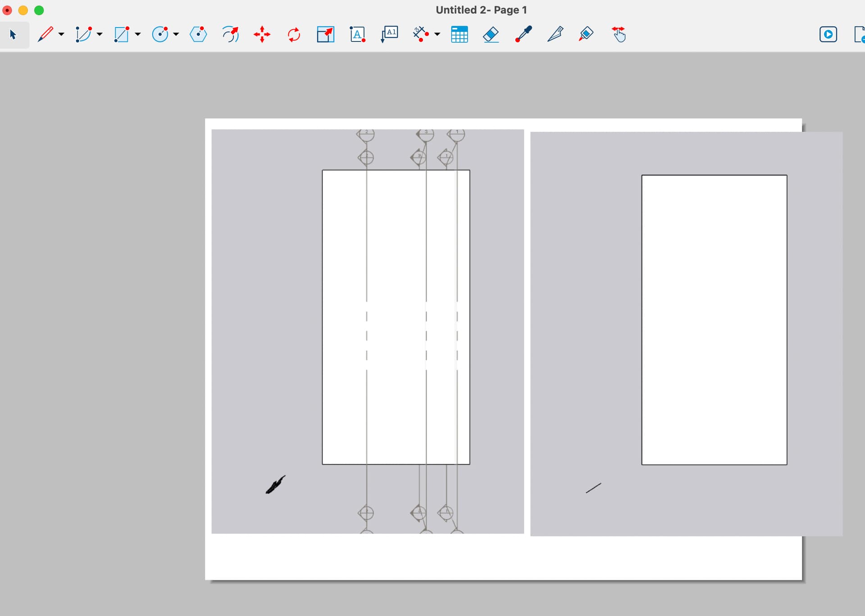Pick the Eraser tool

coord(491,35)
